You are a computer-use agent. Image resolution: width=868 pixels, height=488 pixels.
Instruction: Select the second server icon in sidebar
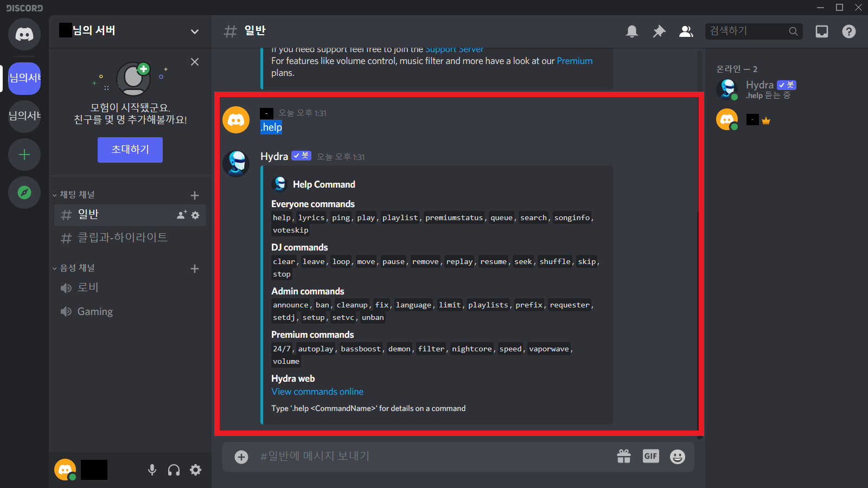[24, 117]
